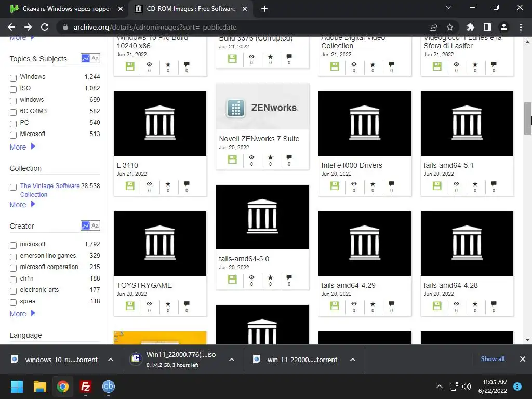Click the scrollbar down arrow
The image size is (532, 399).
[x=528, y=340]
